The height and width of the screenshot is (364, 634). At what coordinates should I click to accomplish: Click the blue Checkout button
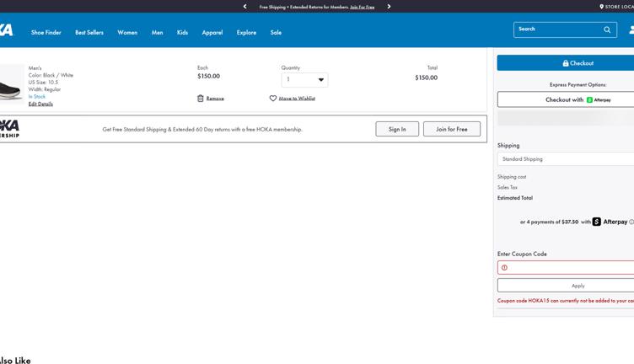(565, 63)
